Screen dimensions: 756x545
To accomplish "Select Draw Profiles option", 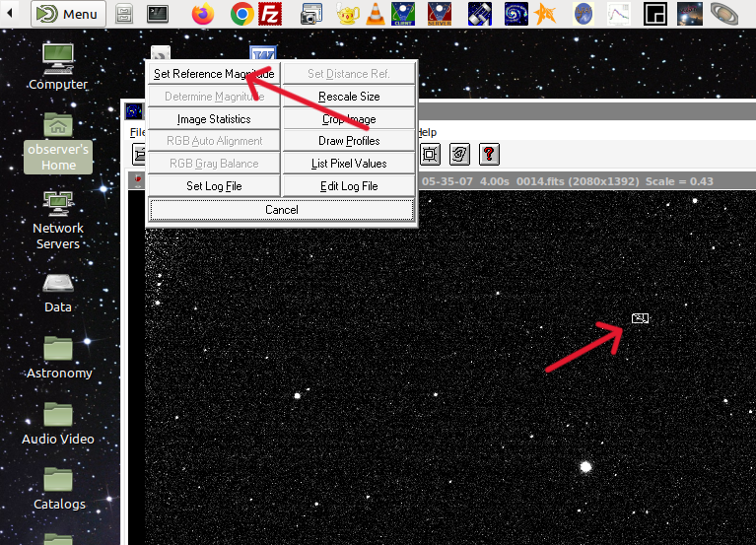I will pos(349,141).
